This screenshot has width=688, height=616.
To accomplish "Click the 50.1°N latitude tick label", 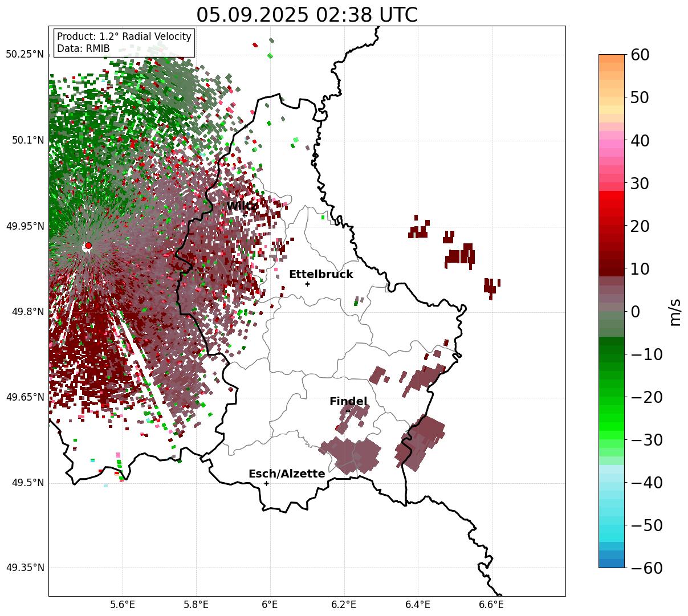I will coord(27,140).
